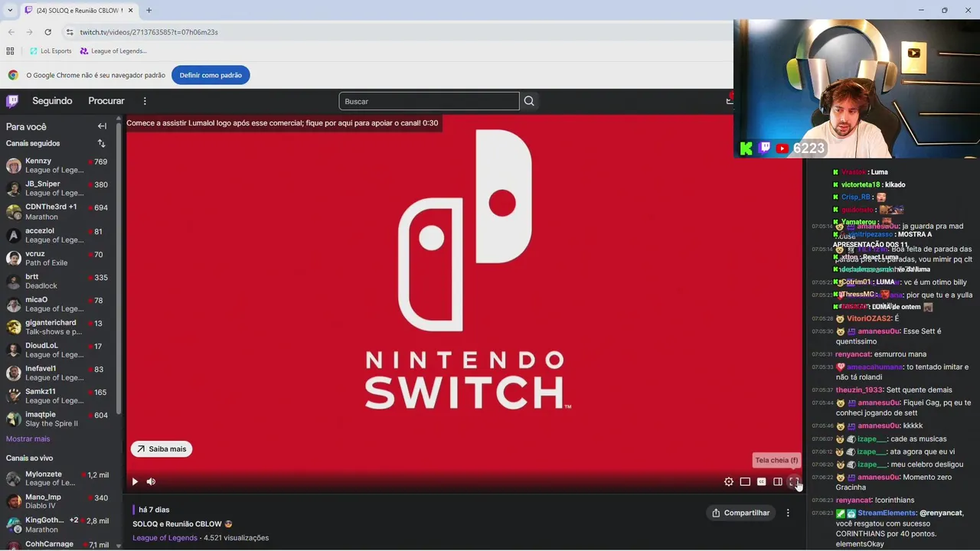Open the tab search dropdown
Image resolution: width=980 pixels, height=551 pixels.
pos(10,10)
